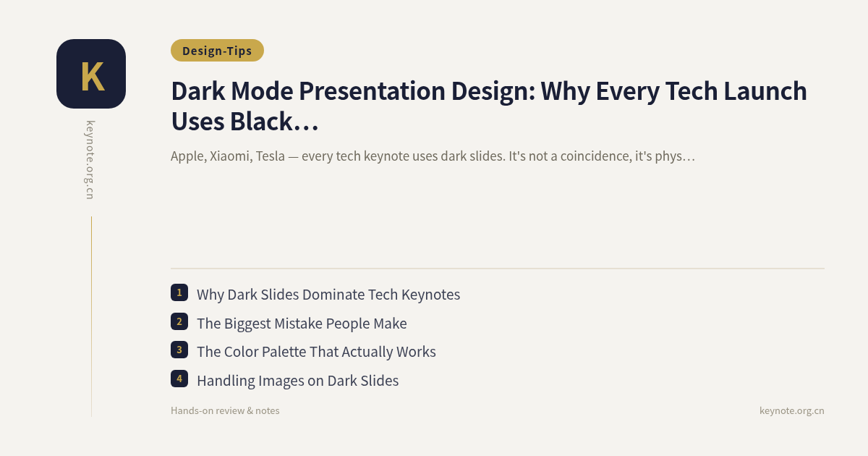Click the number 1 badge icon
This screenshot has height=456, width=868.
tap(179, 292)
